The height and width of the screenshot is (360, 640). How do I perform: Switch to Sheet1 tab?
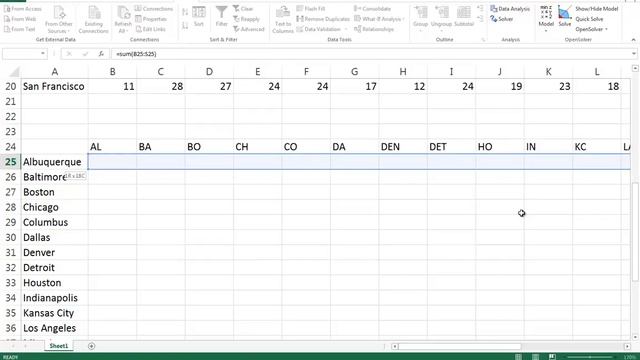click(59, 346)
